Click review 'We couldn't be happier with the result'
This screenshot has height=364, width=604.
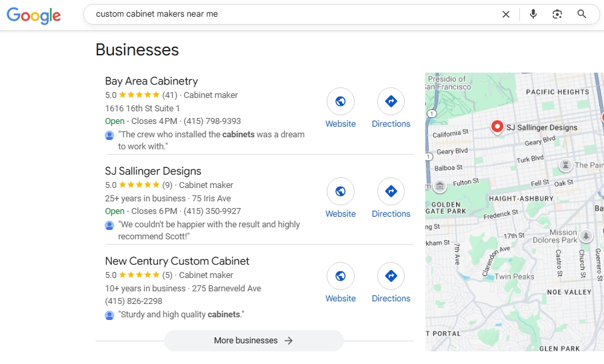click(209, 231)
